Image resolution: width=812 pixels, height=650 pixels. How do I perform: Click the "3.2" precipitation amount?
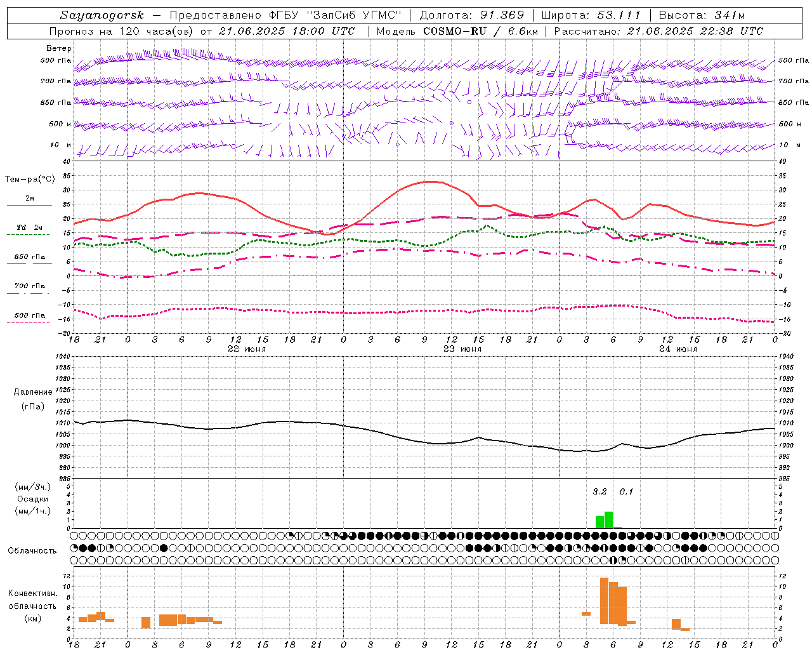click(x=599, y=492)
